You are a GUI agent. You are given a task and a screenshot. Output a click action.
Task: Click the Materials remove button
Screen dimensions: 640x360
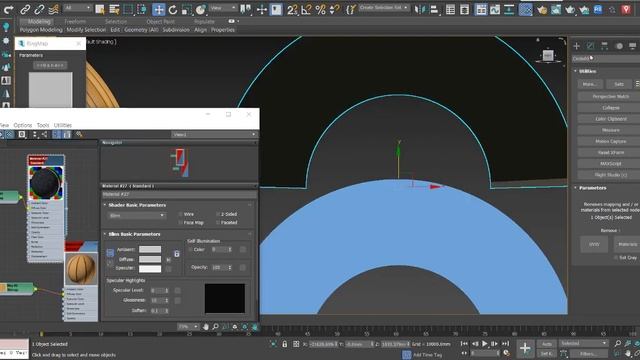coord(627,244)
